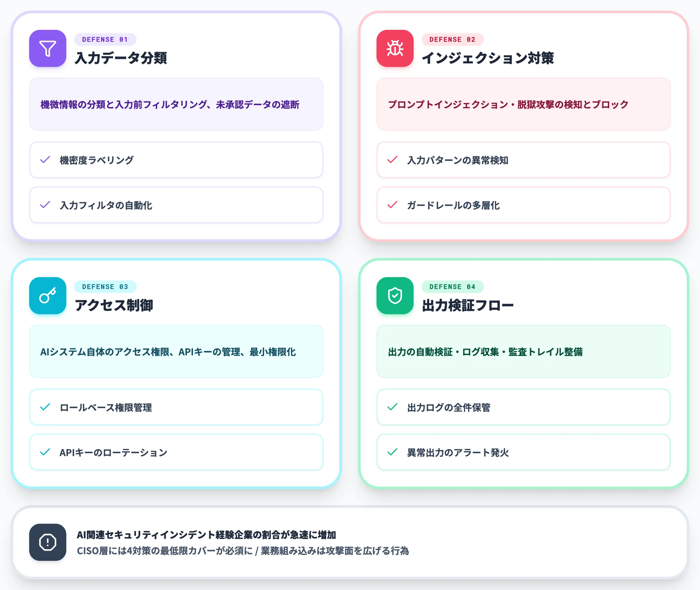The height and width of the screenshot is (590, 700).
Task: Click the DEFENSE 04 badge
Action: (x=452, y=287)
